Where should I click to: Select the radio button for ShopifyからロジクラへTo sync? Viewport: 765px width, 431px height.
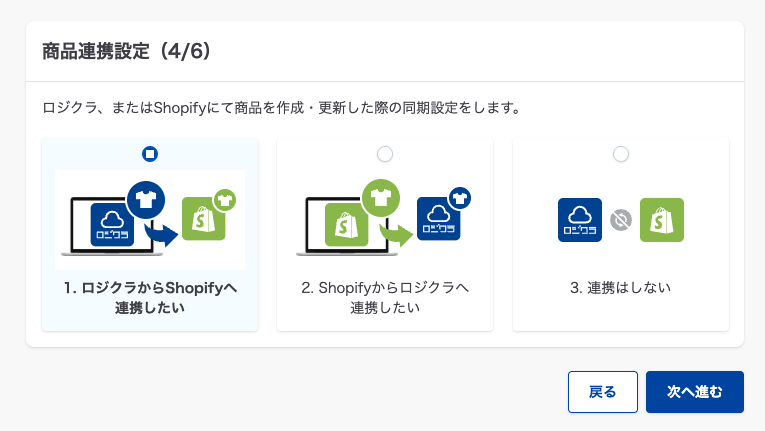pyautogui.click(x=385, y=154)
